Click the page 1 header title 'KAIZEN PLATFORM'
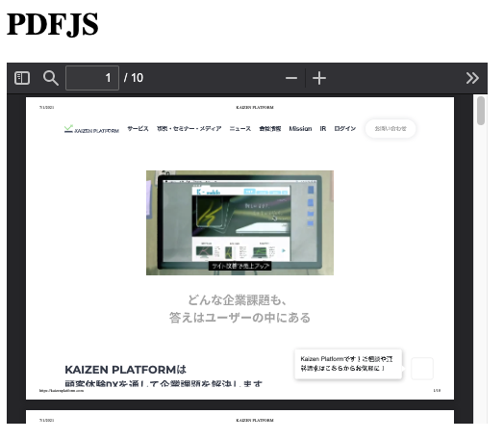Image resolution: width=504 pixels, height=440 pixels. click(x=255, y=108)
